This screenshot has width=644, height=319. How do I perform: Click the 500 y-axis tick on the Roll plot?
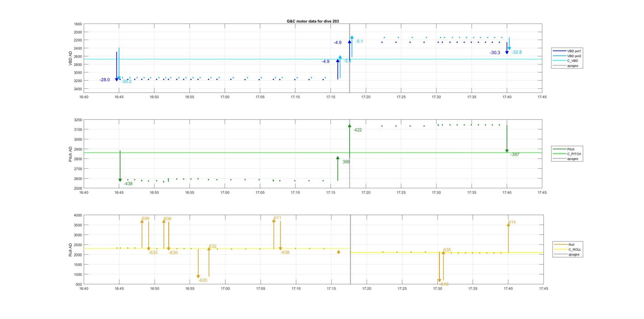(79, 284)
